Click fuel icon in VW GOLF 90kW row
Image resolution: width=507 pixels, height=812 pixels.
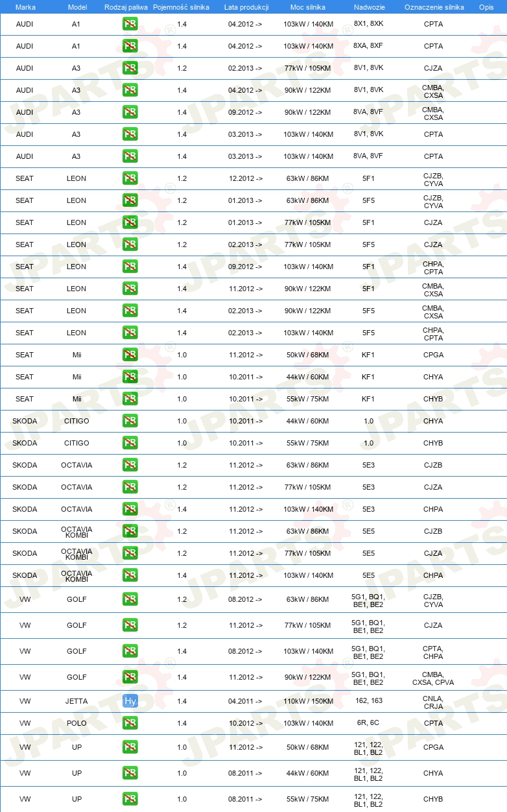[130, 677]
